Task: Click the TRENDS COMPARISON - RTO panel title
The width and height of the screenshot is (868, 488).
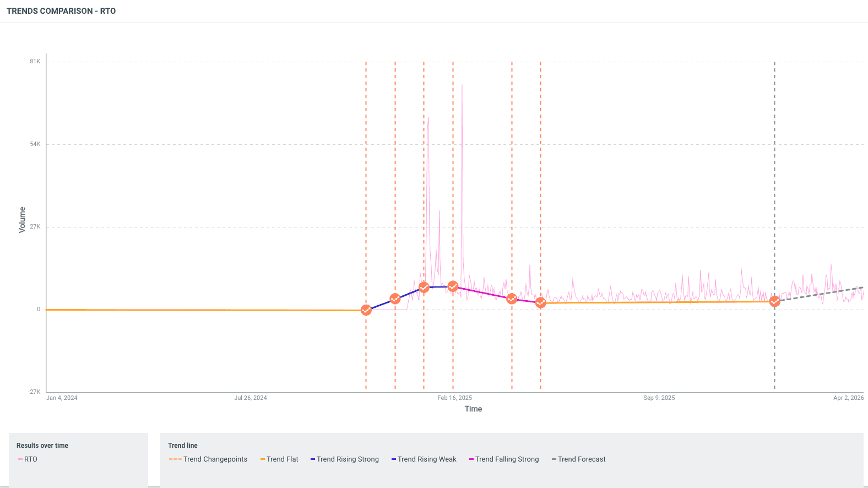Action: coord(61,11)
